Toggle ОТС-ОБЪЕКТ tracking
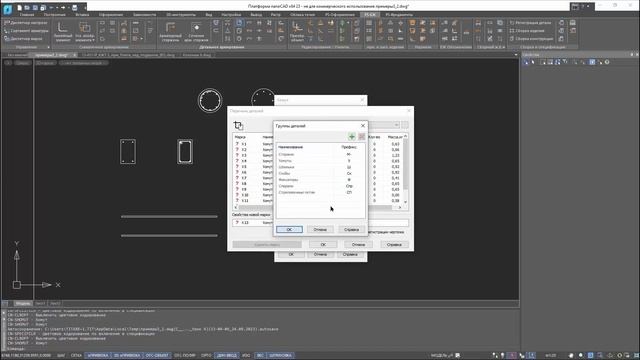 click(157, 356)
